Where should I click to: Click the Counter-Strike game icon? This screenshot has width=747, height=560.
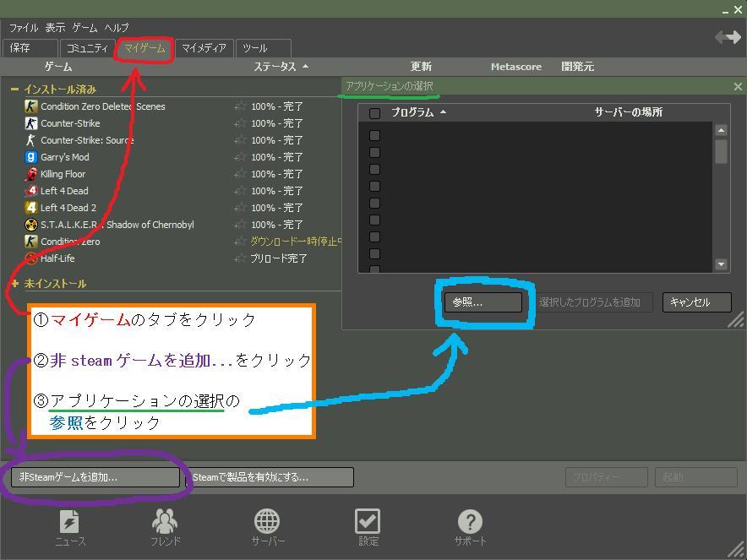[31, 123]
